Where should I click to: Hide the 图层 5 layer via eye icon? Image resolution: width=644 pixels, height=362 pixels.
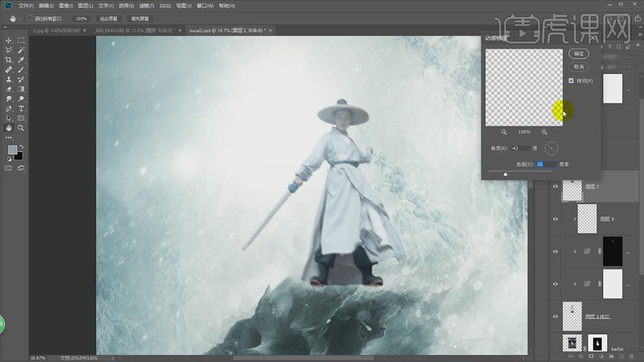click(555, 219)
